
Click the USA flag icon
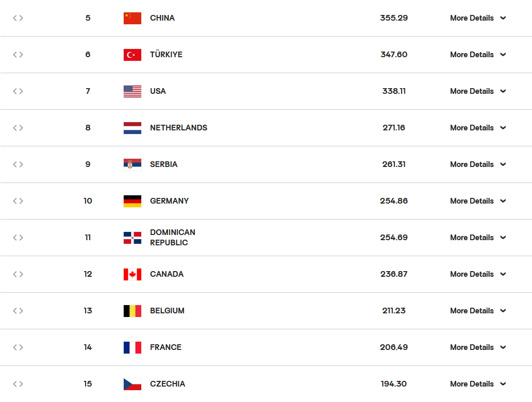coord(132,91)
